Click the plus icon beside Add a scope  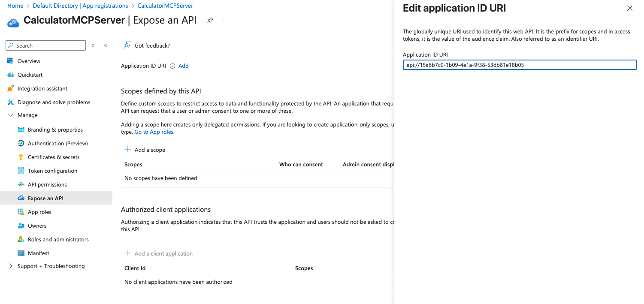coord(128,150)
